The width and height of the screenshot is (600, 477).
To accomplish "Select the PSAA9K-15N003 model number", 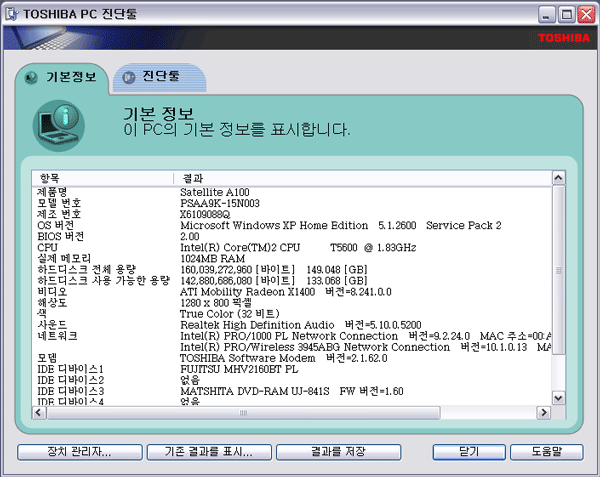I will point(220,203).
